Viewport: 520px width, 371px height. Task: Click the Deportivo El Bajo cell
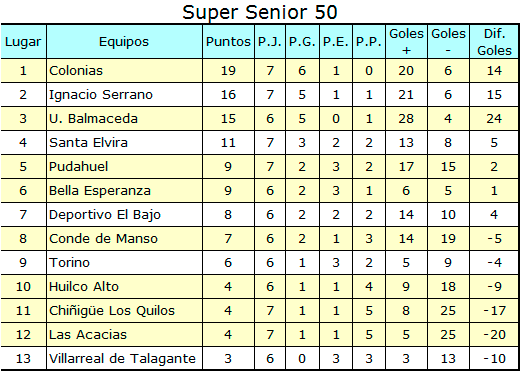[124, 215]
